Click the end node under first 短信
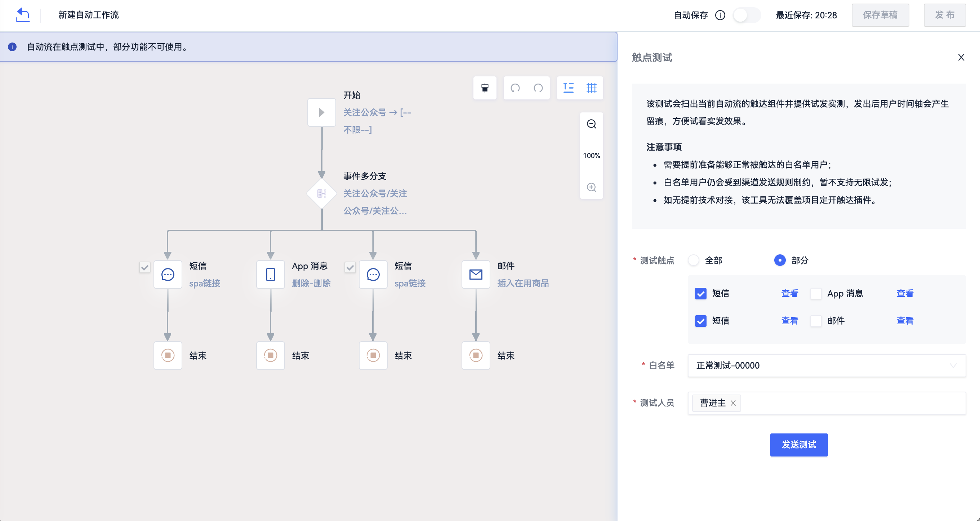 coord(168,356)
